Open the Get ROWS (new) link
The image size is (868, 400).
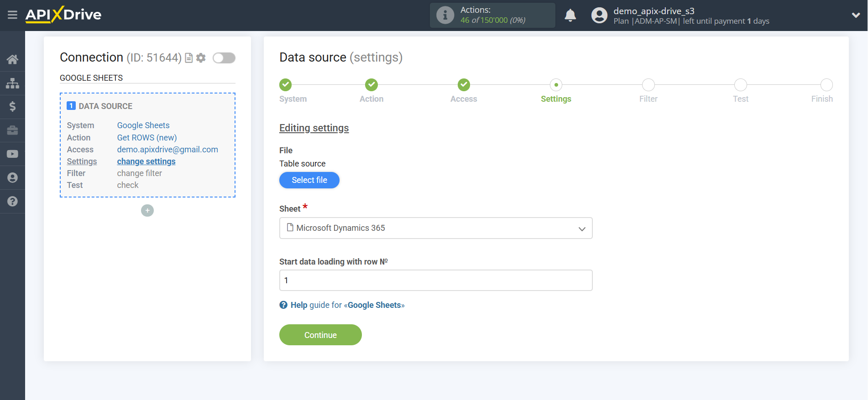[x=147, y=138]
